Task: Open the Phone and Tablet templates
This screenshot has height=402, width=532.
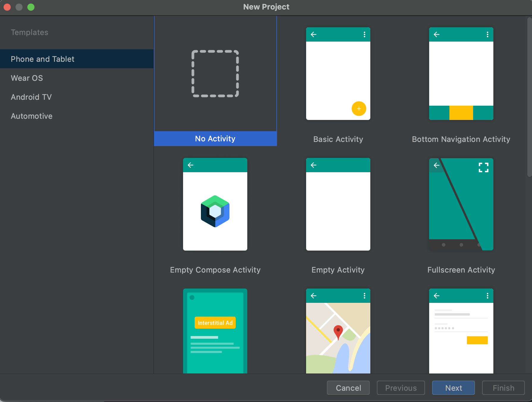Action: tap(77, 59)
